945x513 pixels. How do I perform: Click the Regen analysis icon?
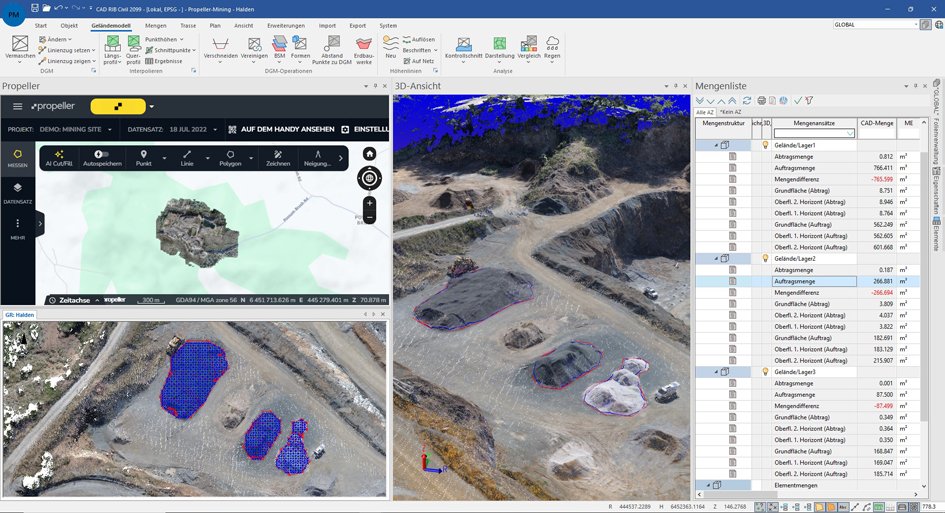pyautogui.click(x=552, y=48)
